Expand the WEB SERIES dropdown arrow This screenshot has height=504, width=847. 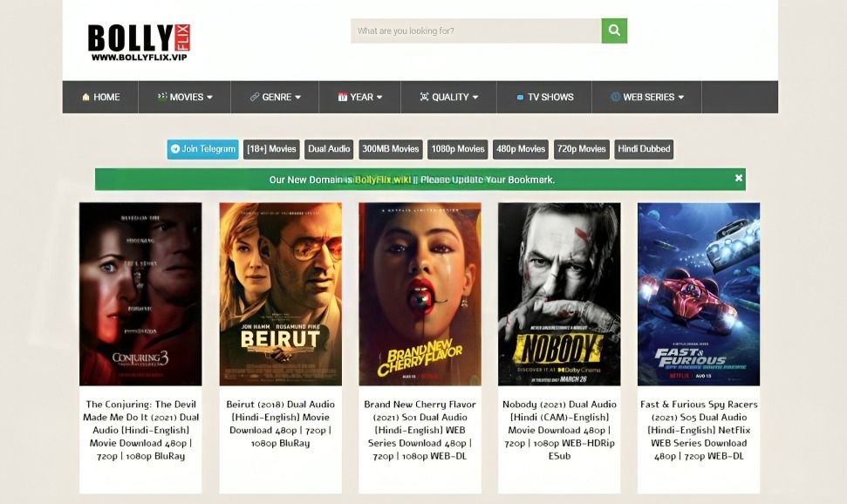(x=681, y=98)
